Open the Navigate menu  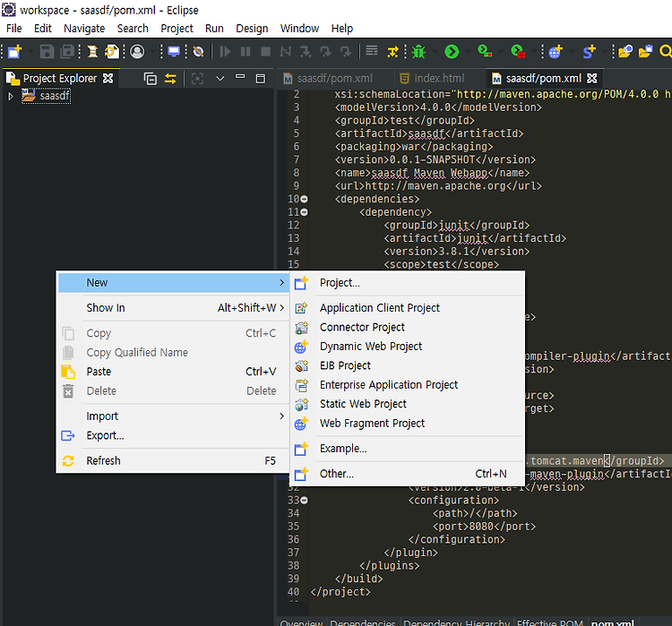click(84, 29)
